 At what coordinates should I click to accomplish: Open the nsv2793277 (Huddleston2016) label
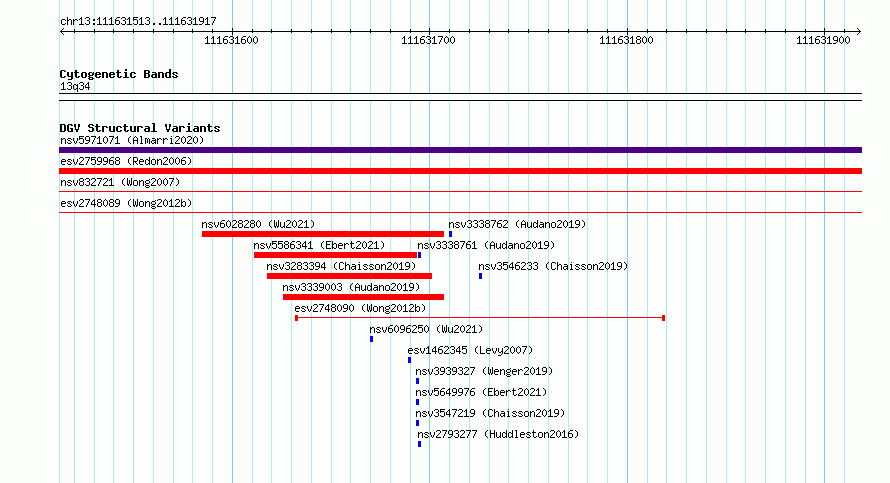[x=498, y=434]
